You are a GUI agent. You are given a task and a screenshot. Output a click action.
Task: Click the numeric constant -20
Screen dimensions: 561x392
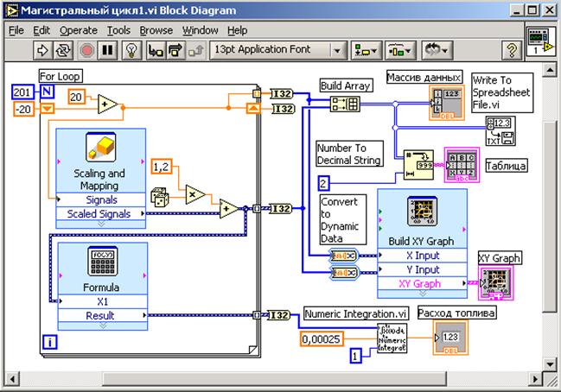[23, 109]
